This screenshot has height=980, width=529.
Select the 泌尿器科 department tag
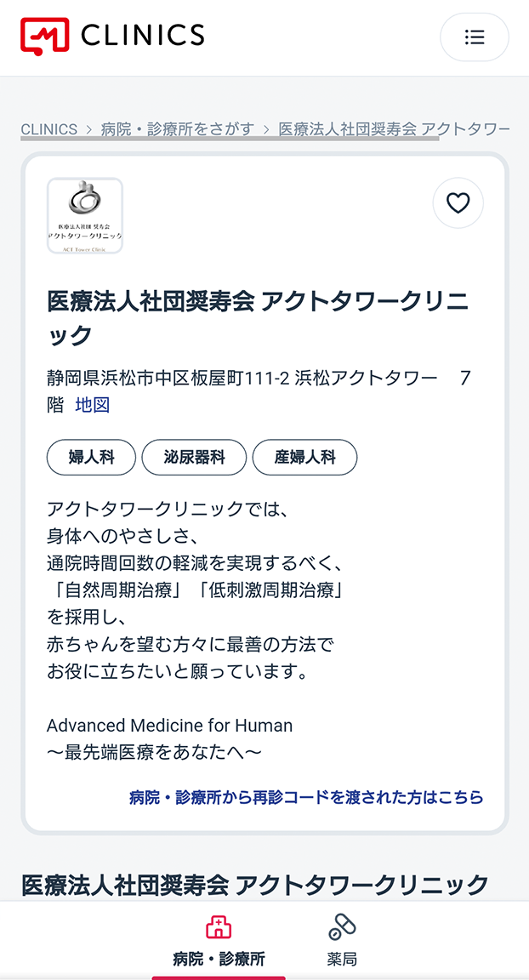[x=194, y=458]
